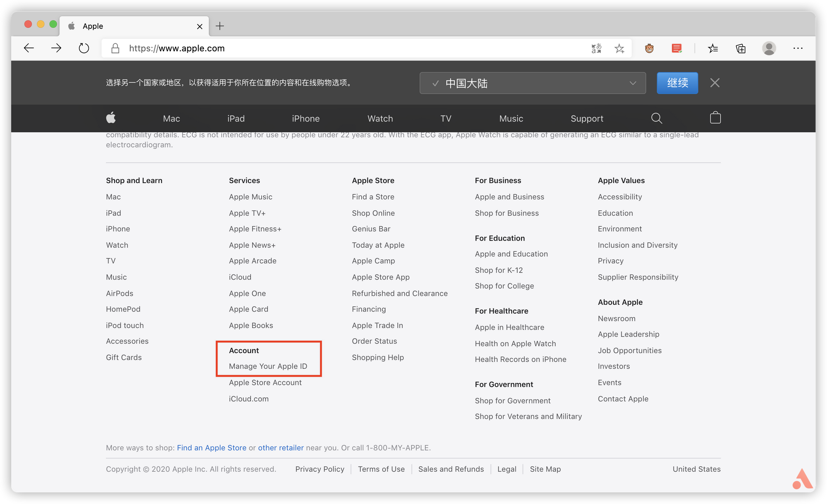Open the Collections icon in the browser toolbar

click(741, 48)
